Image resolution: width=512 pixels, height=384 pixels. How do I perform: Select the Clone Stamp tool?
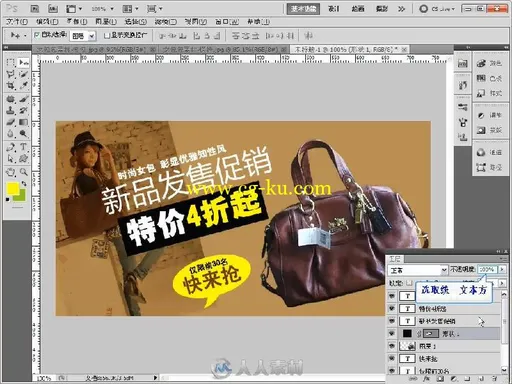(10, 110)
